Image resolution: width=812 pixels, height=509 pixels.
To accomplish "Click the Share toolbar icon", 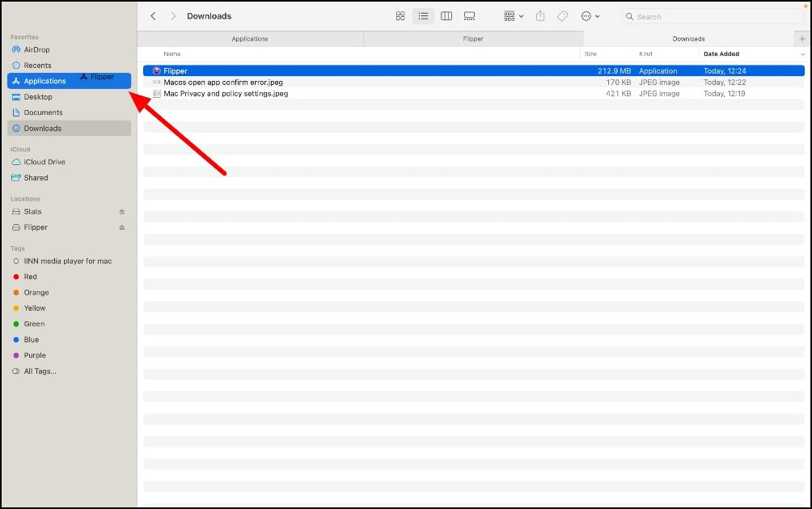I will coord(540,16).
